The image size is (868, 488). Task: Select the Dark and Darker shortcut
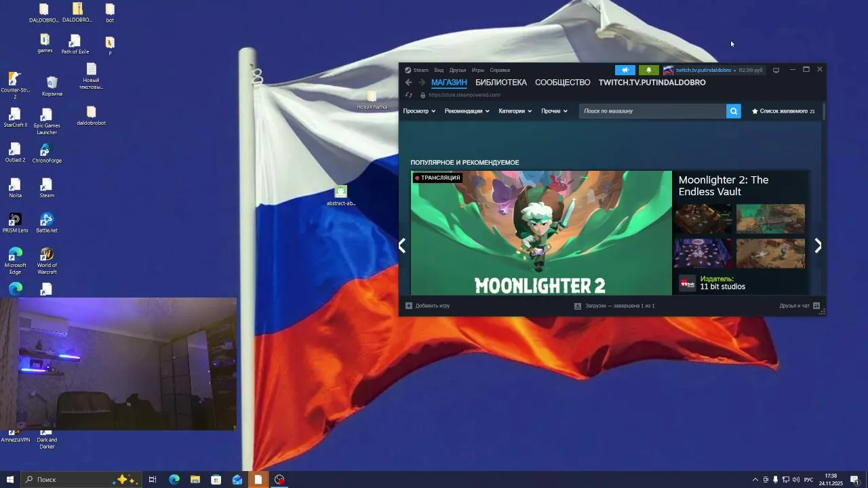click(47, 440)
